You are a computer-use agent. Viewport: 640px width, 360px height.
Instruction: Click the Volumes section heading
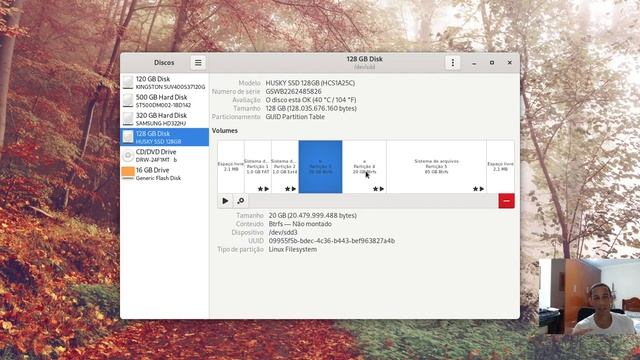click(225, 131)
